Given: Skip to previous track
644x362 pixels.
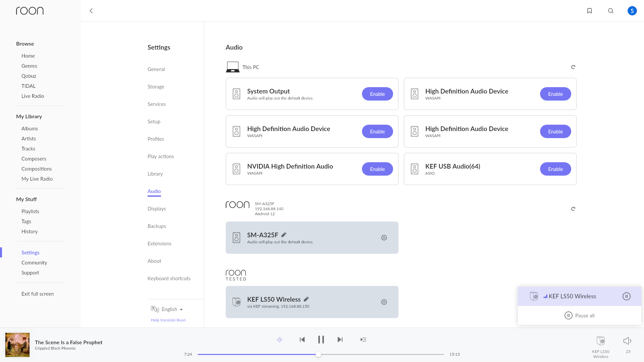Looking at the screenshot, I should (302, 340).
